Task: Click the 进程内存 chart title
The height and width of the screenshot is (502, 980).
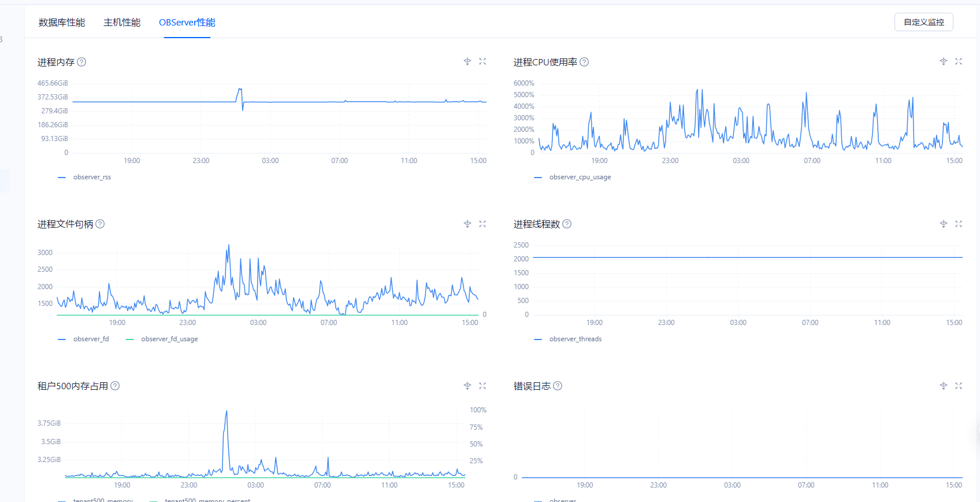Action: [56, 62]
